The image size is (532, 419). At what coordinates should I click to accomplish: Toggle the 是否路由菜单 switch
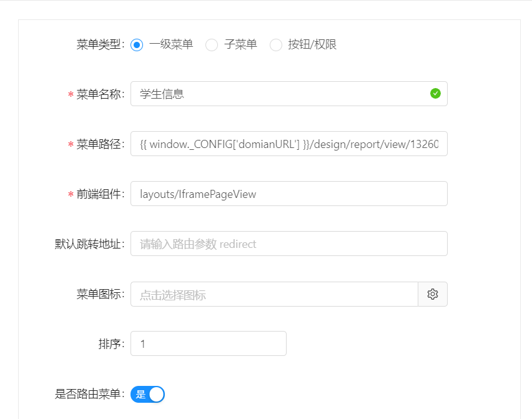point(147,394)
